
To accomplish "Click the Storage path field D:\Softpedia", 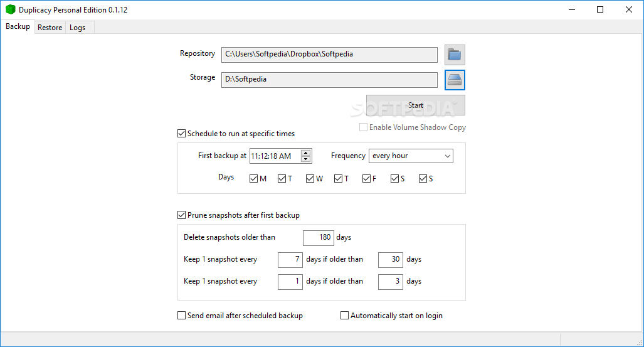I will 329,80.
